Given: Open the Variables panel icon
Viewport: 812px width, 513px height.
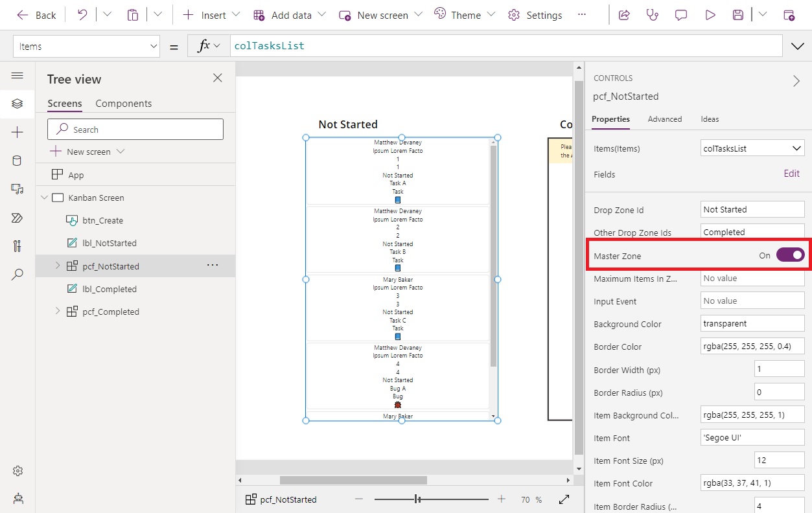Looking at the screenshot, I should (17, 246).
